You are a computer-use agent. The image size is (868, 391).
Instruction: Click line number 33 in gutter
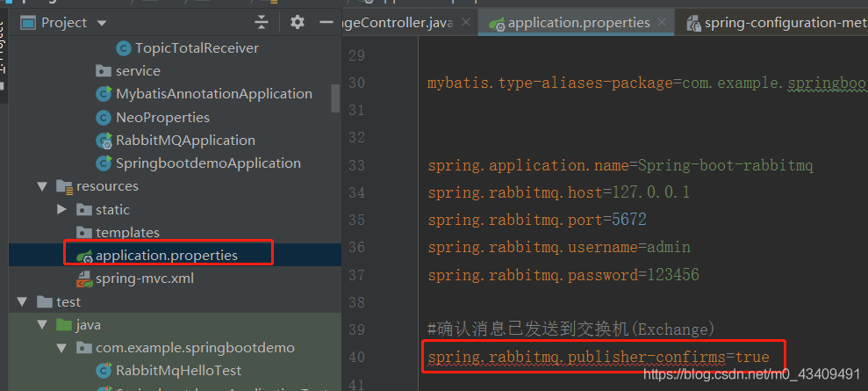pyautogui.click(x=357, y=165)
